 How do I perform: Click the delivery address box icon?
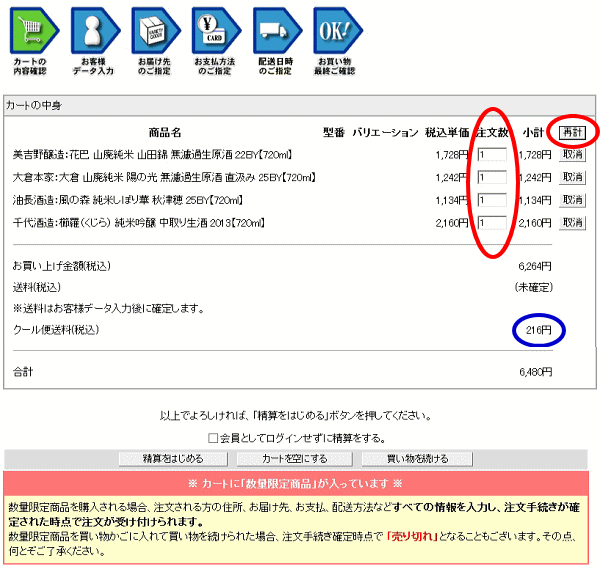(155, 31)
